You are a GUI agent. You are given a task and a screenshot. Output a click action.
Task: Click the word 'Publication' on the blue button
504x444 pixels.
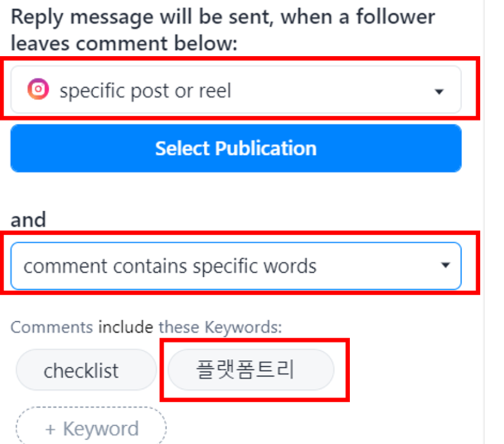tap(265, 149)
